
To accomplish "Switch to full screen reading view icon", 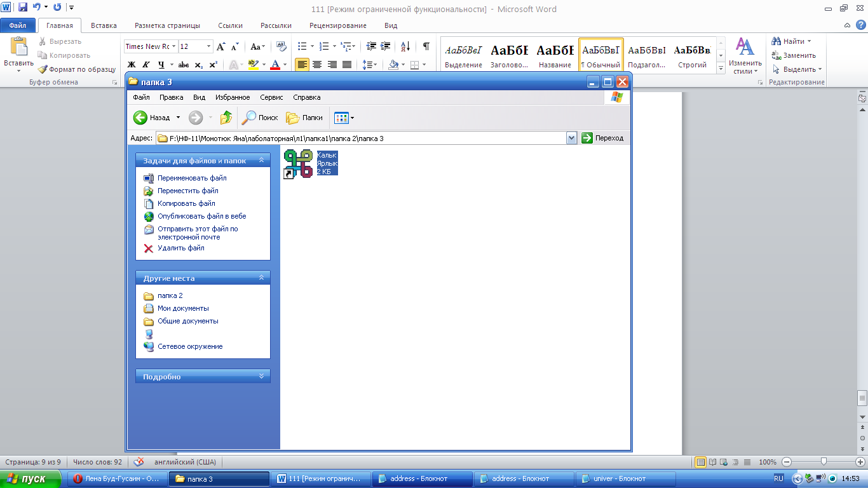I will point(713,462).
